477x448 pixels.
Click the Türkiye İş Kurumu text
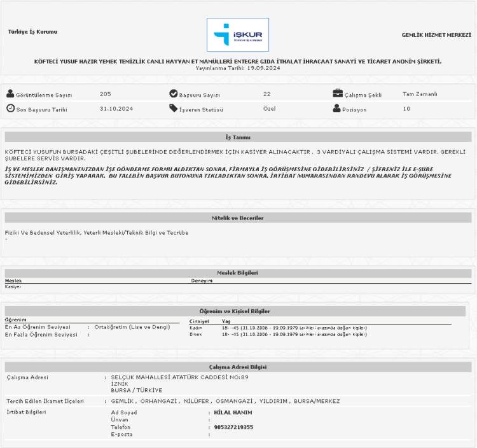click(x=32, y=32)
